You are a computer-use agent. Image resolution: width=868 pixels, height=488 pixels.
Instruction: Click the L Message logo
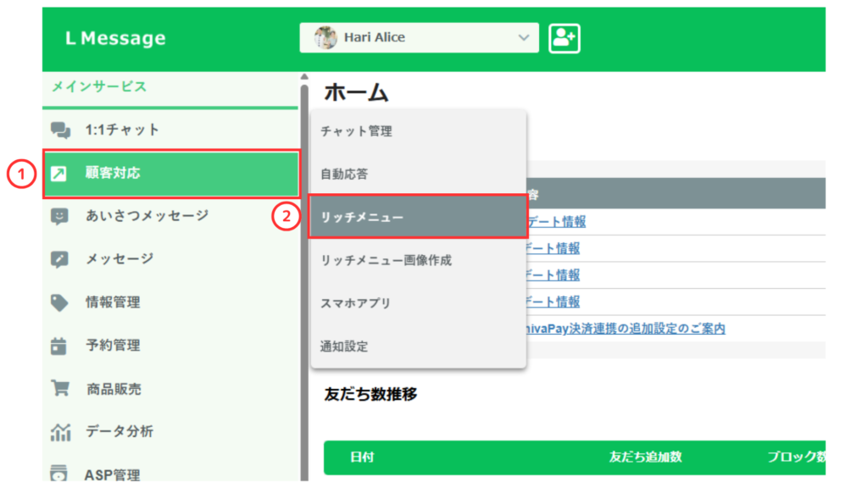(x=115, y=39)
